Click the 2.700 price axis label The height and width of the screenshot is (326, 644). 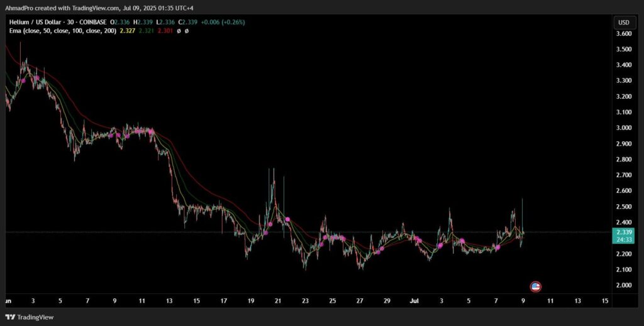[x=624, y=175]
